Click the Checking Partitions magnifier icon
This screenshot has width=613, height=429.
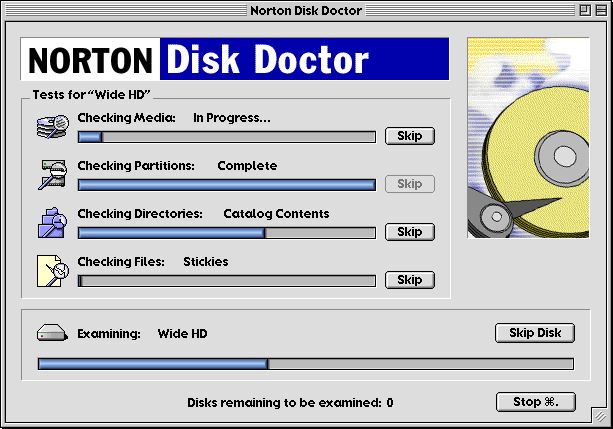tap(53, 174)
